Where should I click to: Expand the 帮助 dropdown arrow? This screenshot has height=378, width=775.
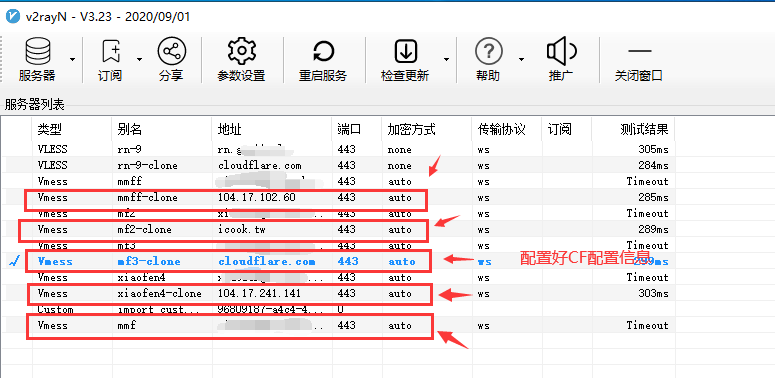tap(521, 59)
